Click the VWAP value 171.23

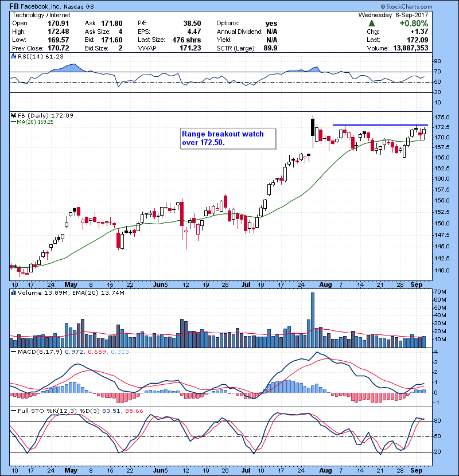pos(190,48)
